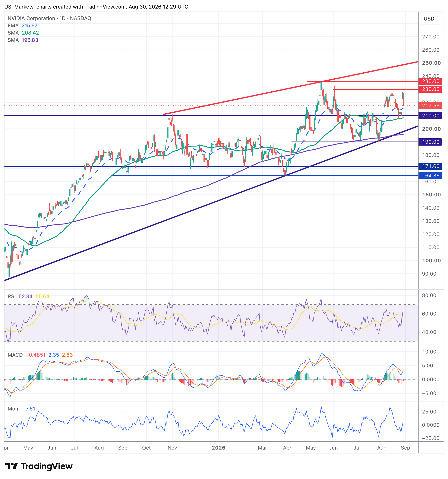Click the 171.60 price level tag

coord(430,166)
